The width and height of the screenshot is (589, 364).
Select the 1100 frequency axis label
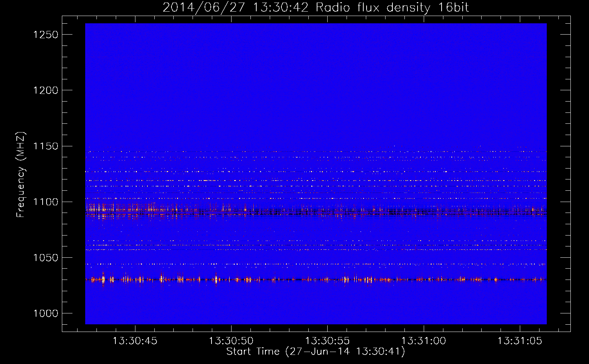[46, 202]
